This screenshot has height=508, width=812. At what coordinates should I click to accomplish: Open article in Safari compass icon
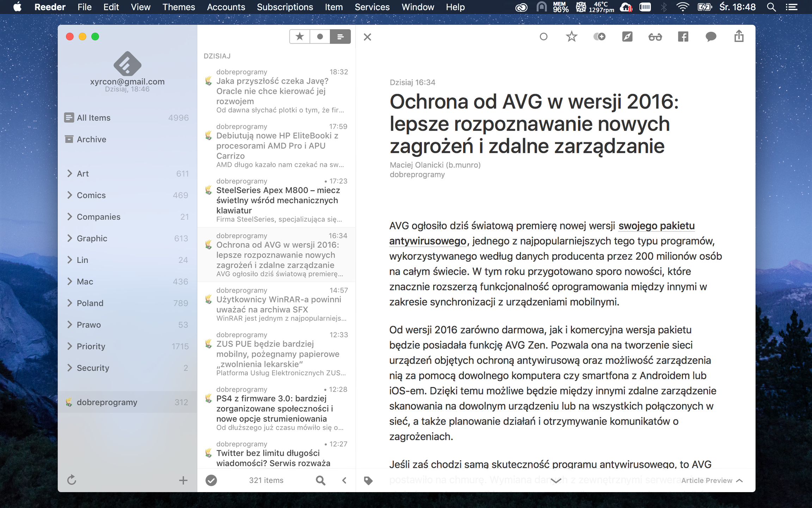627,37
